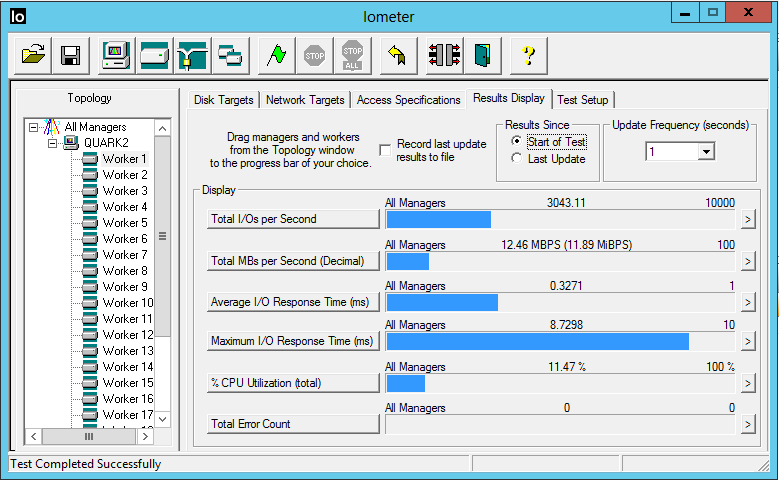This screenshot has width=779, height=482.
Task: Select Start of Test radio button
Action: point(517,142)
